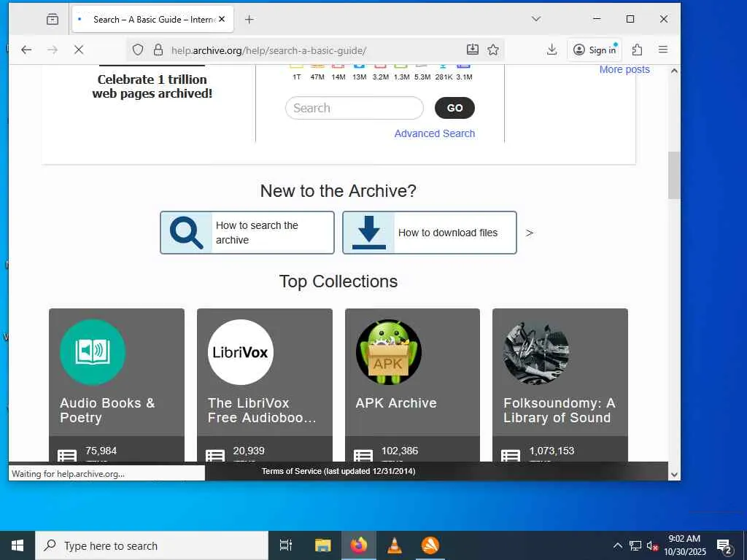Open Audio Books & Poetry collection title
Image resolution: width=747 pixels, height=560 pixels.
pos(107,410)
